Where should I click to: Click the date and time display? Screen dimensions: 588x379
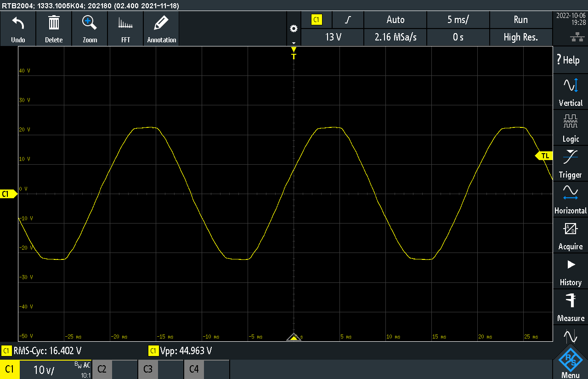(570, 18)
